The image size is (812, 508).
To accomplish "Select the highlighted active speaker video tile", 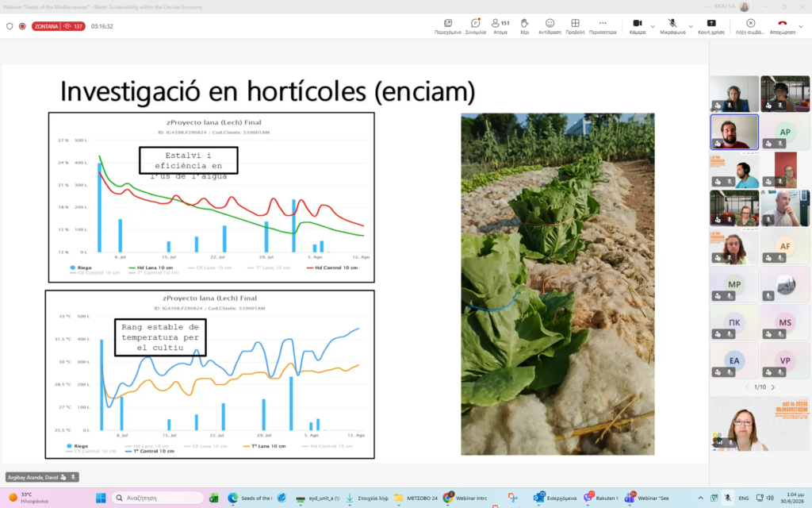I will 734,133.
